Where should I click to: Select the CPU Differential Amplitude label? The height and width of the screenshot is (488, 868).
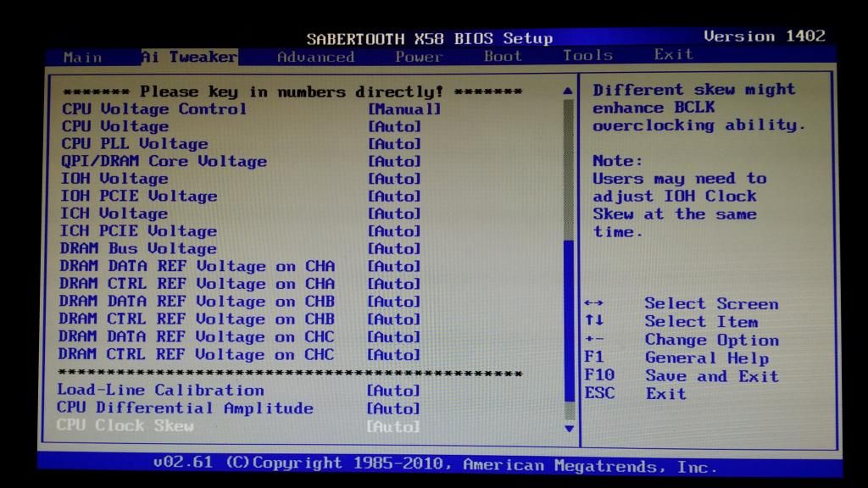185,408
